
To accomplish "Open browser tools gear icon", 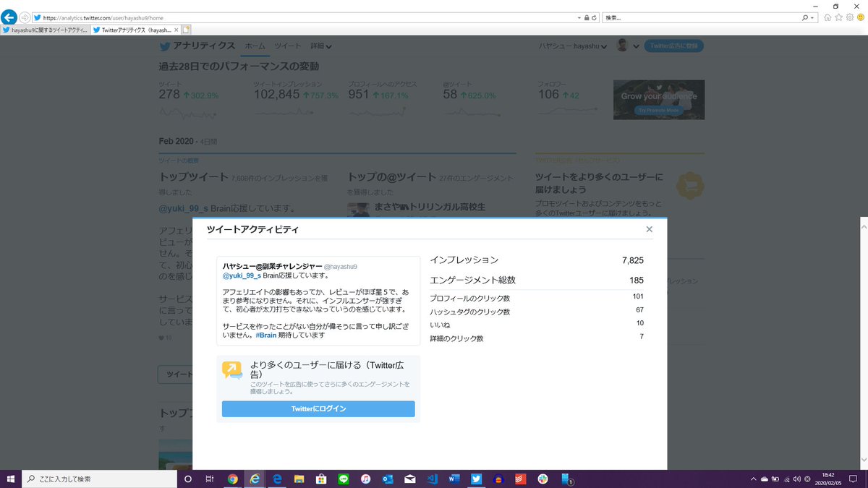I will point(850,17).
